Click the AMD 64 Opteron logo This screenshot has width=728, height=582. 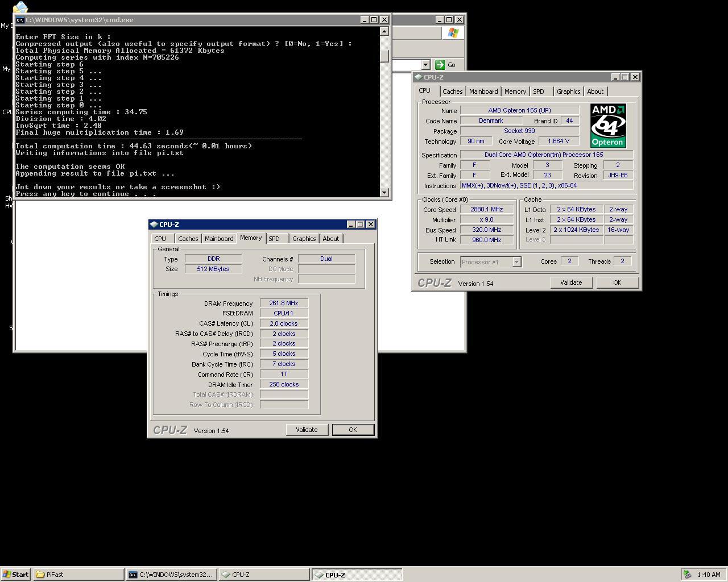click(607, 126)
